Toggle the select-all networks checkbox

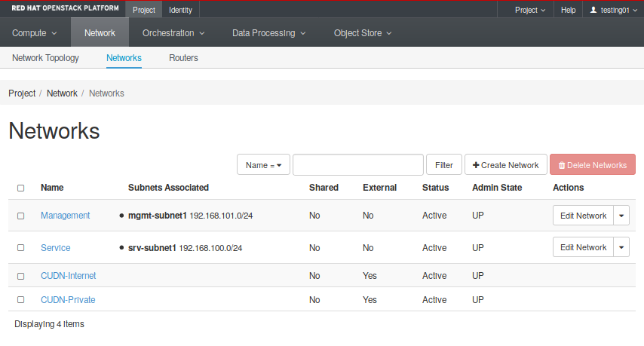click(x=20, y=188)
